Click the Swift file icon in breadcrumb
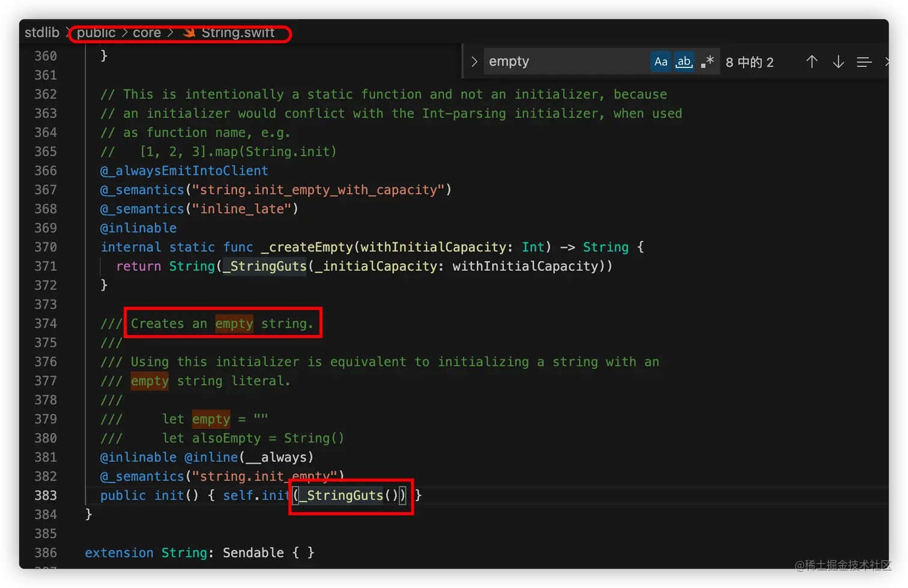This screenshot has height=588, width=908. pos(189,32)
